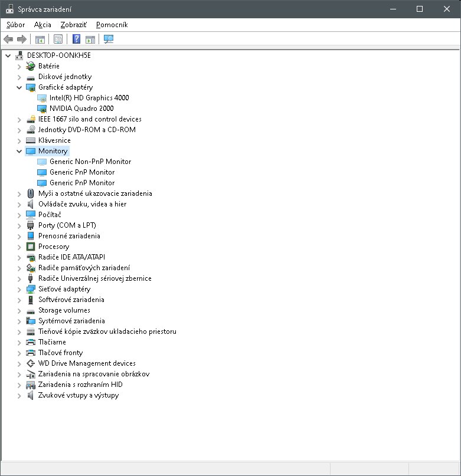The image size is (461, 476).
Task: Click the scan for hardware changes icon
Action: [x=109, y=39]
